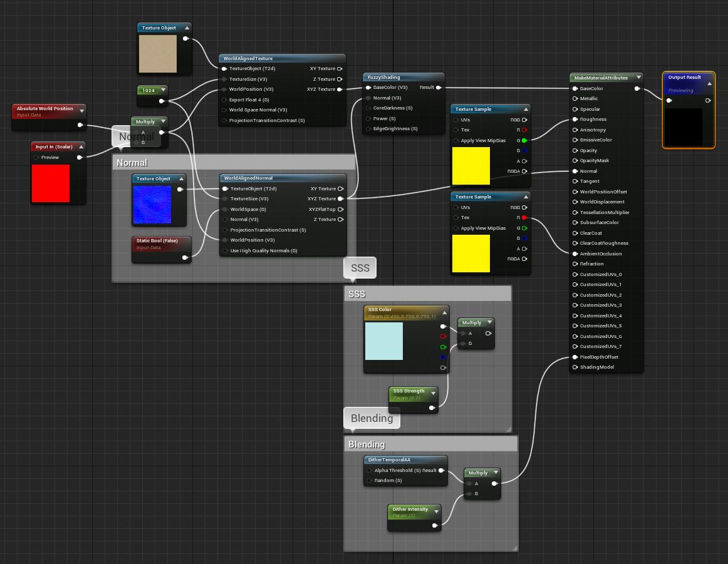Click the SSS Strength parameter output pin
The image size is (728, 564).
click(x=432, y=408)
